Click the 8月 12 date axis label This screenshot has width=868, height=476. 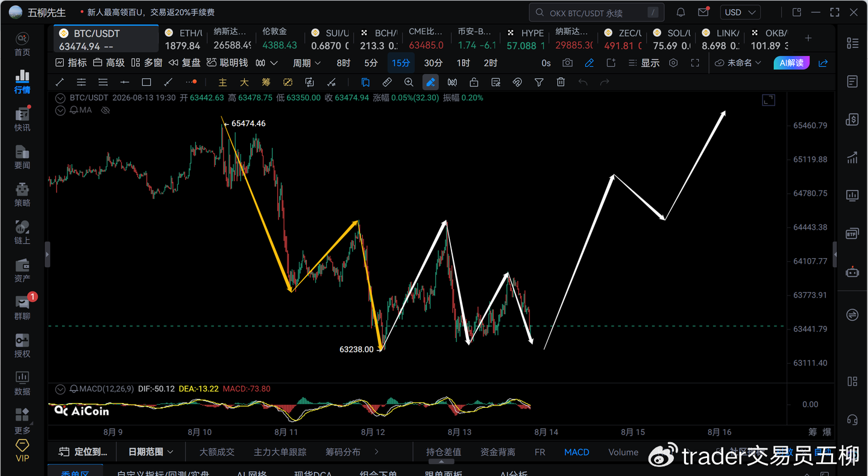pos(373,432)
